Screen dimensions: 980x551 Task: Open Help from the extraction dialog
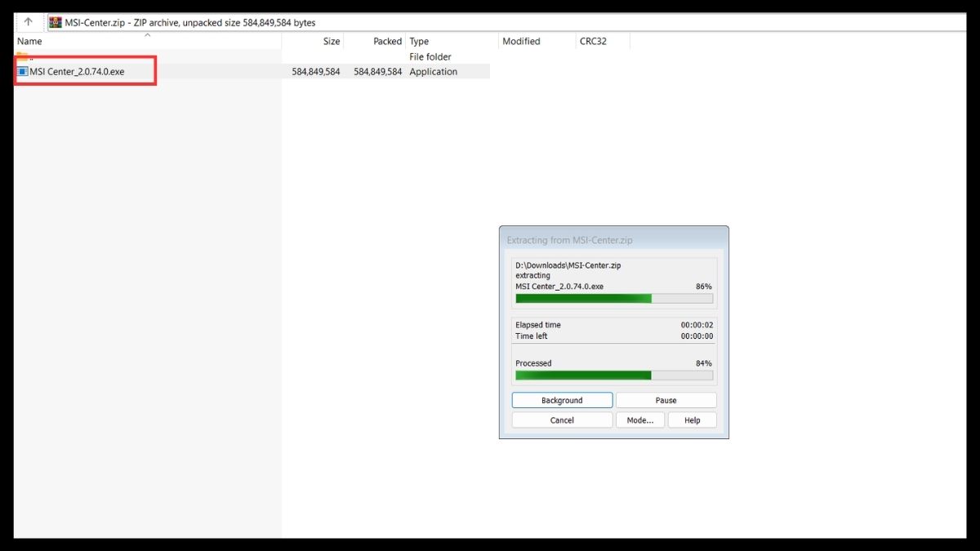[x=692, y=420]
